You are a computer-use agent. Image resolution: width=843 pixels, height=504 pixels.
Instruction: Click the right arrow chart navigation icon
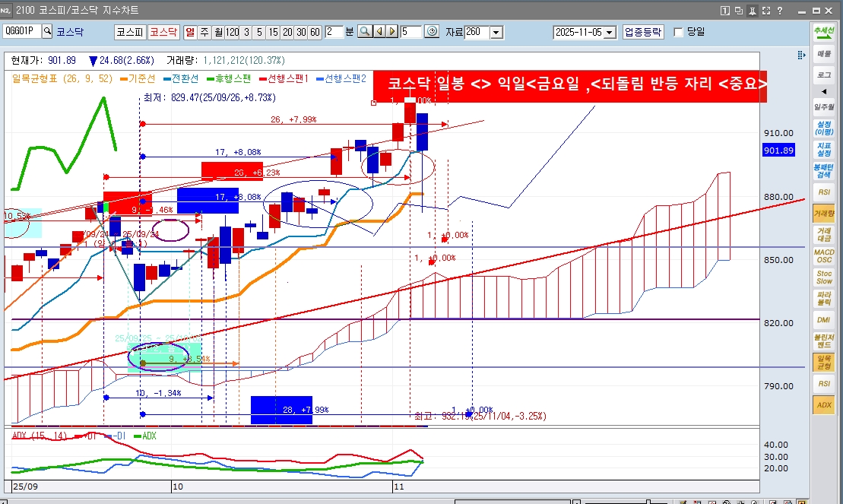(x=391, y=32)
